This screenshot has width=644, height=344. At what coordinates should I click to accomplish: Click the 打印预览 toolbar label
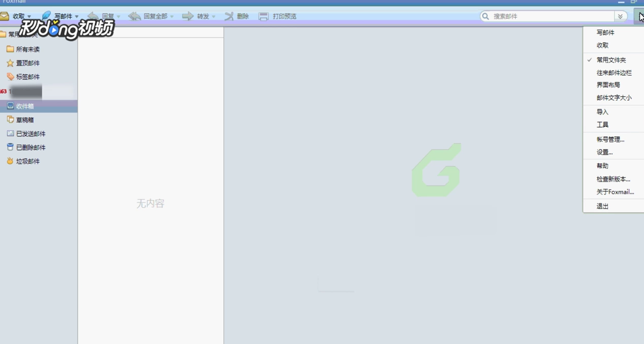(285, 16)
